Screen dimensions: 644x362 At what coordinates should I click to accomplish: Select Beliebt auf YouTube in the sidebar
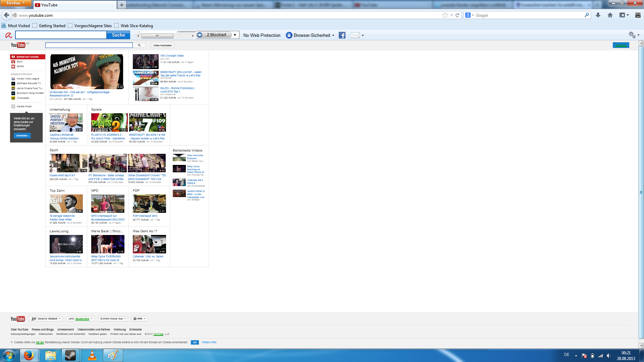[x=28, y=57]
